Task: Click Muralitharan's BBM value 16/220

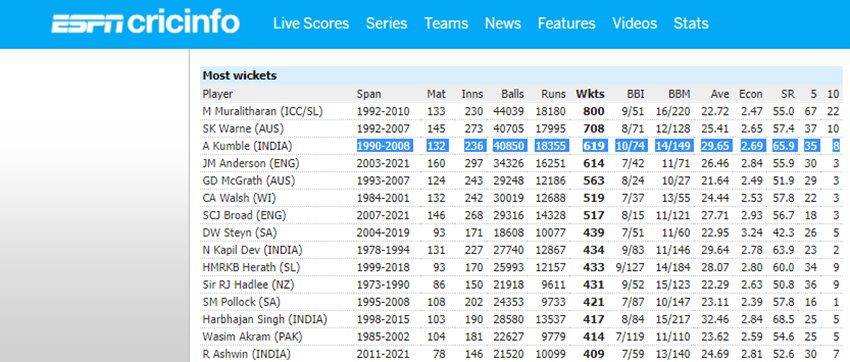Action: (x=673, y=112)
